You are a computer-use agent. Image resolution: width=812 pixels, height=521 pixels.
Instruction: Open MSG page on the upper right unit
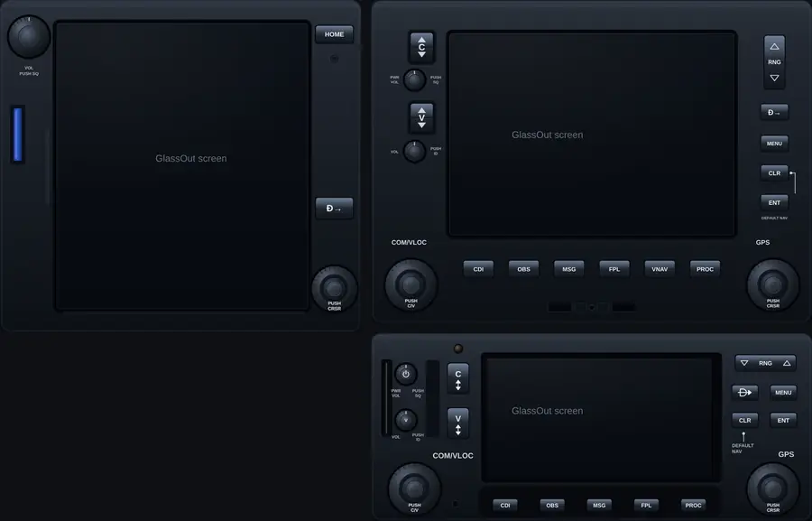(x=568, y=269)
